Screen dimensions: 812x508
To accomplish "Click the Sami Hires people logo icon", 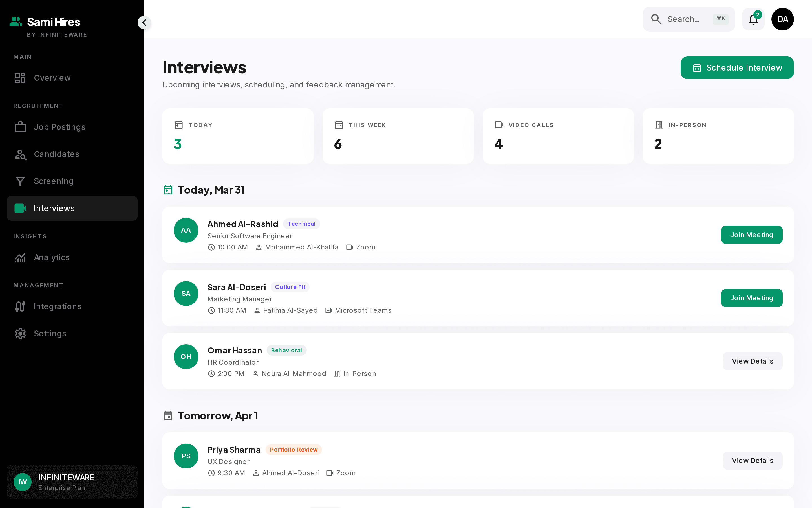I will 16,22.
